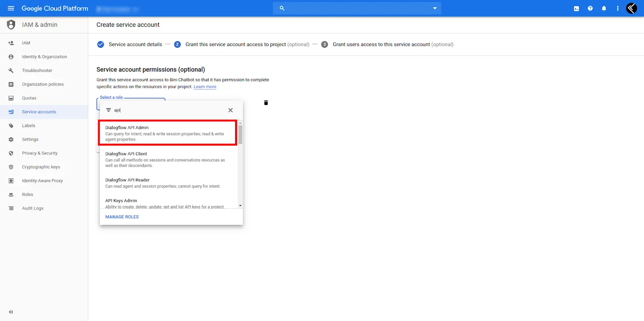Click the Identity-Aware Proxy icon
The image size is (644, 321).
[x=11, y=181]
